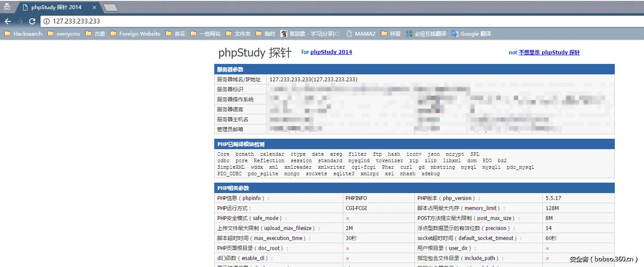
Task: Click the mongo module name
Action: pyautogui.click(x=292, y=174)
